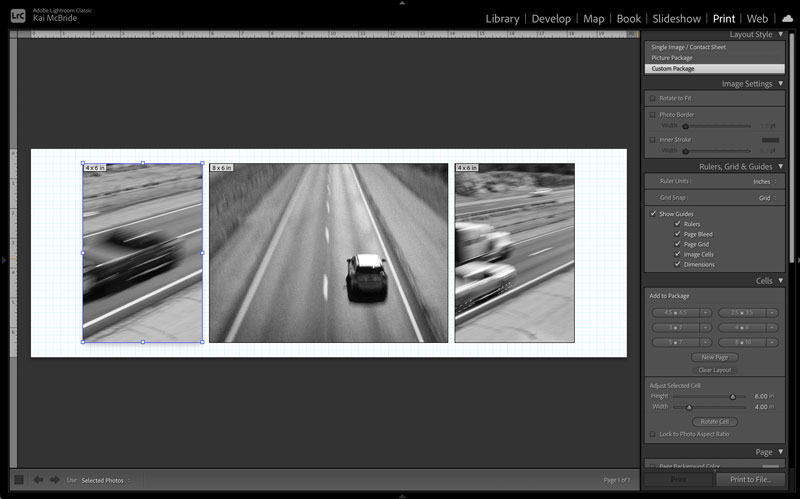Screen dimensions: 800x499
Task: Toggle top panel with the top edge arrow
Action: [x=402, y=3]
